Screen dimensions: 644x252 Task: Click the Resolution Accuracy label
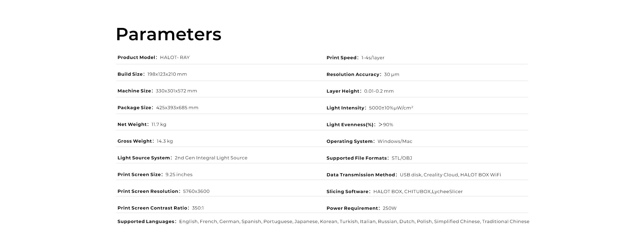(x=353, y=74)
